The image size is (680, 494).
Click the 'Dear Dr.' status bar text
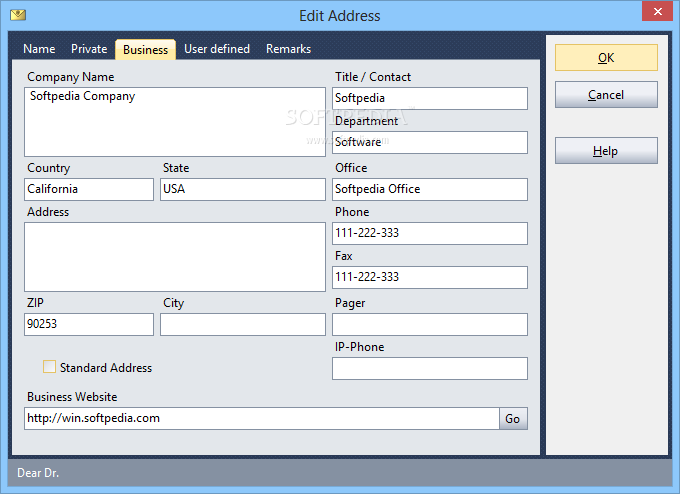click(x=38, y=473)
